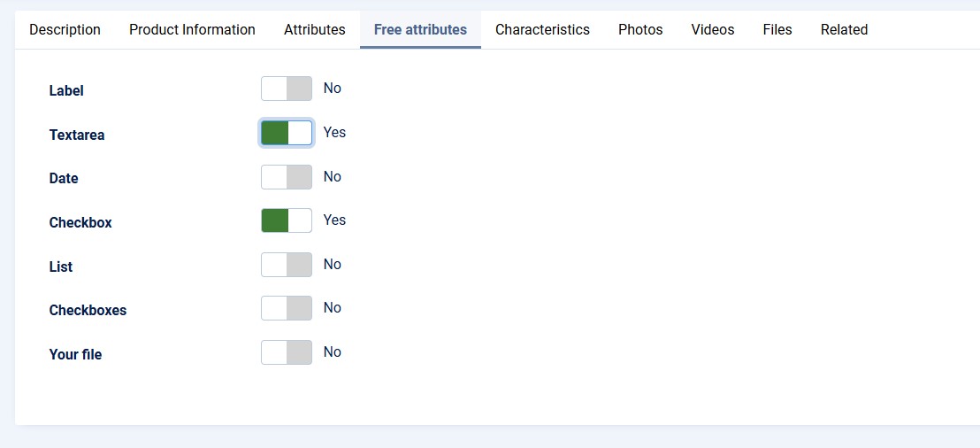Disable the Checkbox toggle switch
Screen dimensions: 980x448
[287, 220]
